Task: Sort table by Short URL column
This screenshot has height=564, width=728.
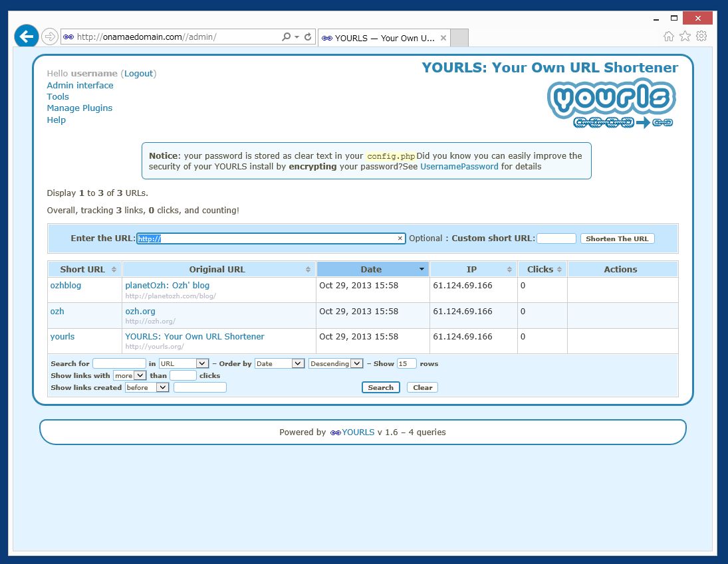Action: (84, 270)
